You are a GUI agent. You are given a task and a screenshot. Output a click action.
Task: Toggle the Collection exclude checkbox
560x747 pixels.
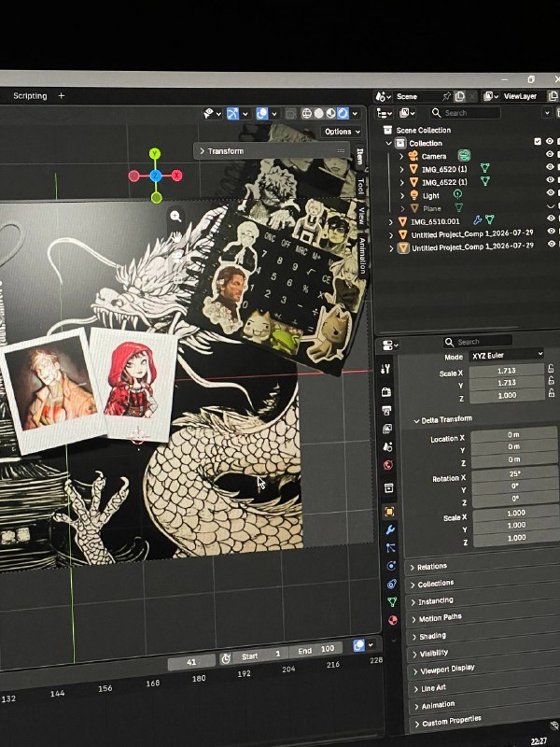tap(538, 142)
